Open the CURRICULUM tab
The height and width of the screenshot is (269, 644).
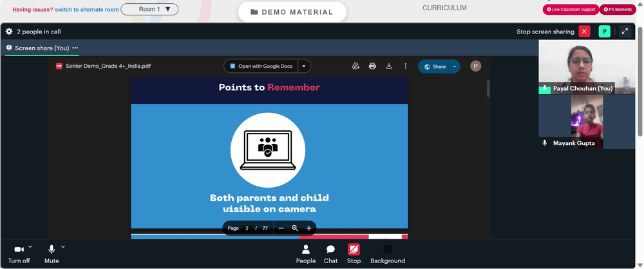click(x=444, y=8)
